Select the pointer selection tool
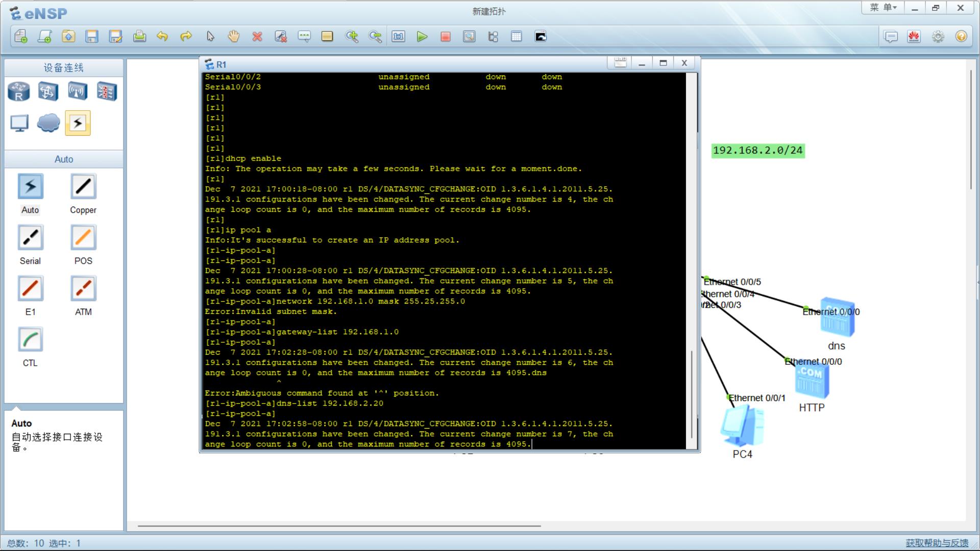Screen dimensions: 980x551 (x=210, y=36)
